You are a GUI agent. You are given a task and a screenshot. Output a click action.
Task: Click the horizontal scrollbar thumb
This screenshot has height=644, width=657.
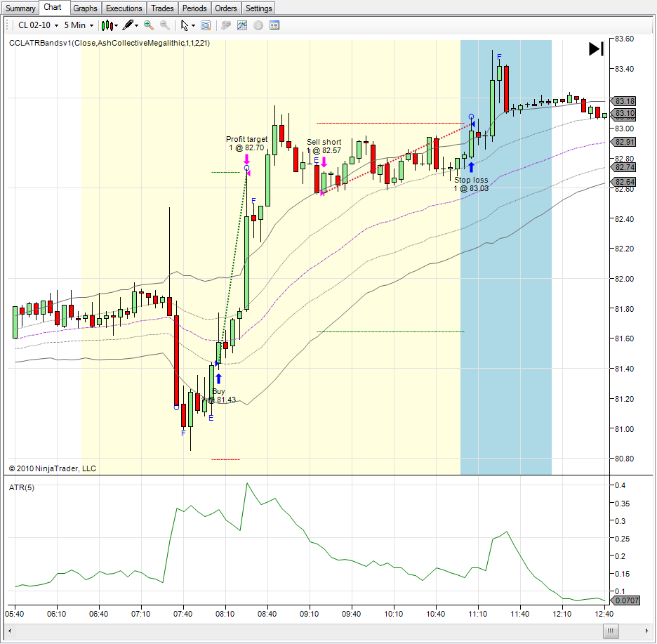coord(611,631)
